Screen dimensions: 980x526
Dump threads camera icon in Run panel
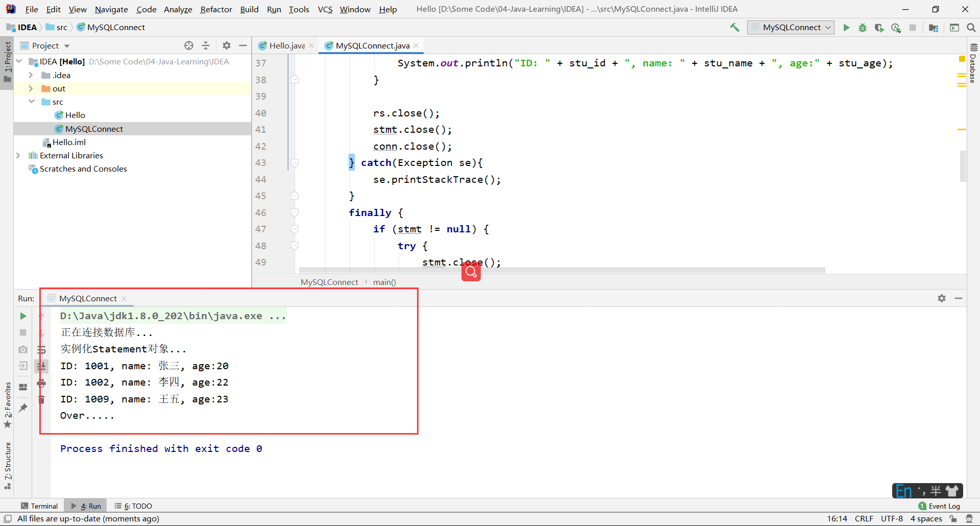(x=23, y=349)
